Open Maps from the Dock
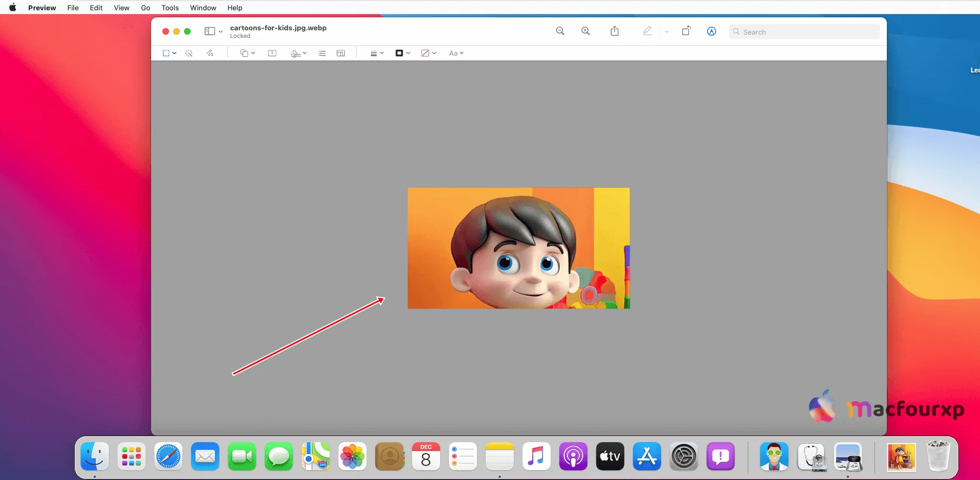 [x=316, y=457]
